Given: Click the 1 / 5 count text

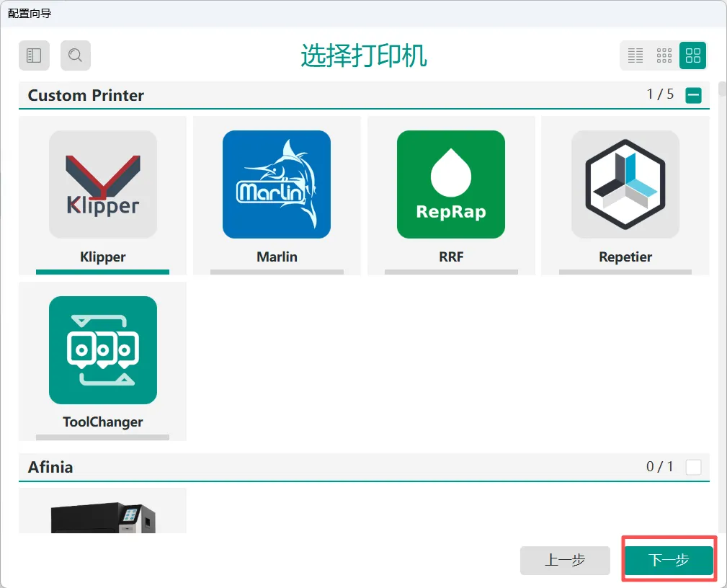Looking at the screenshot, I should tap(660, 94).
